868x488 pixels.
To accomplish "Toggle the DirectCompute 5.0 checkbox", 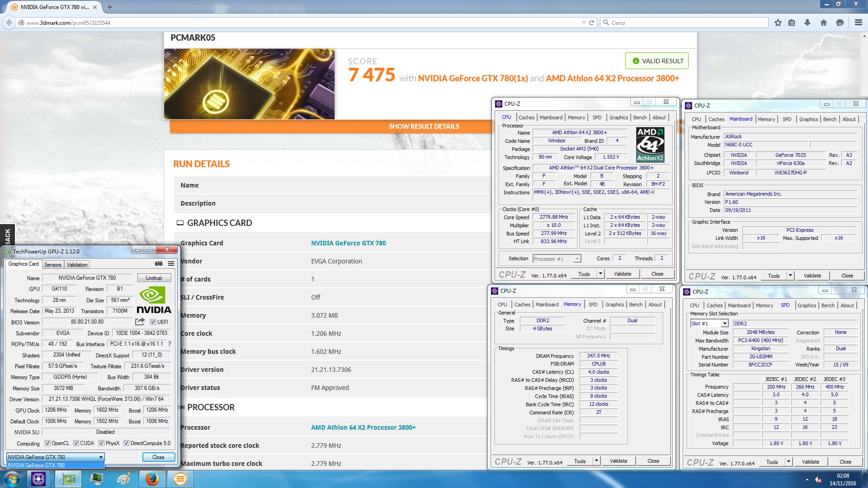I will click(x=127, y=443).
